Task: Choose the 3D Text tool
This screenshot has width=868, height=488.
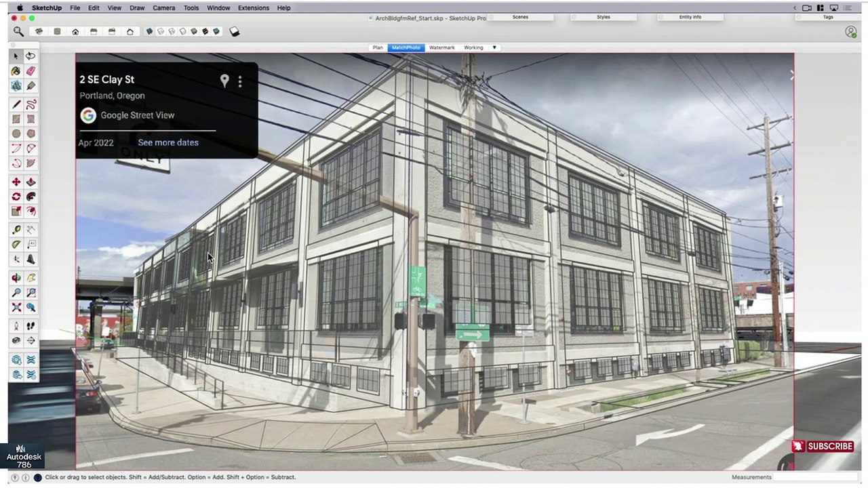Action: coord(31,259)
